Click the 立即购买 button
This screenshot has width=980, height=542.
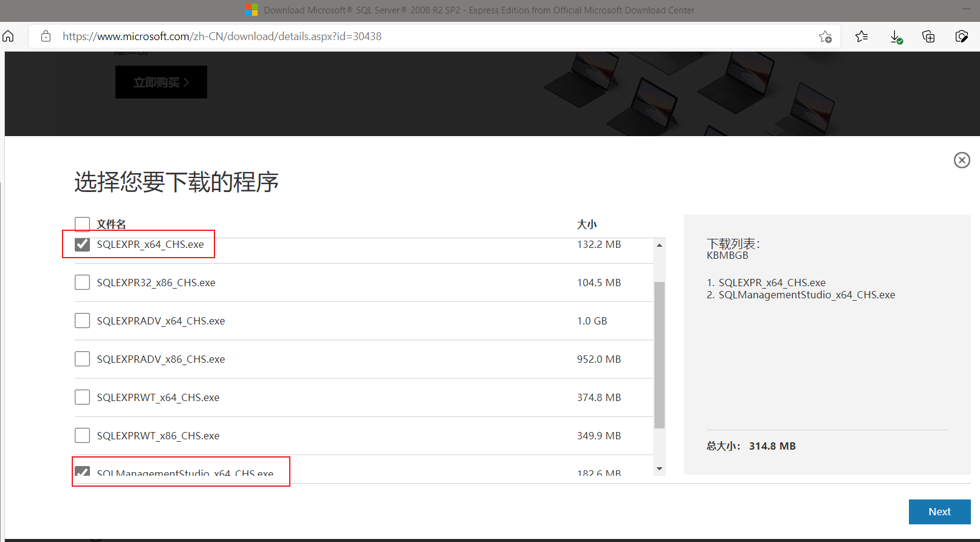161,82
